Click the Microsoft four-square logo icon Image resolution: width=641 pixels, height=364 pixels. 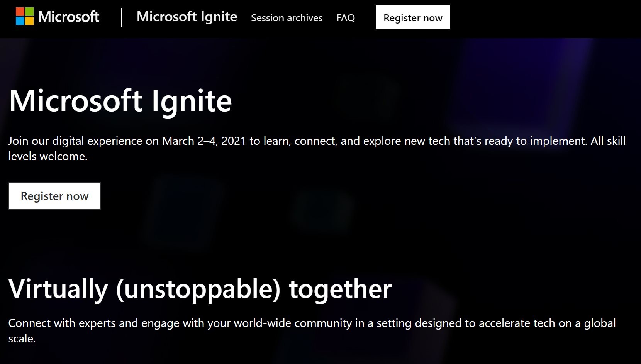click(25, 17)
